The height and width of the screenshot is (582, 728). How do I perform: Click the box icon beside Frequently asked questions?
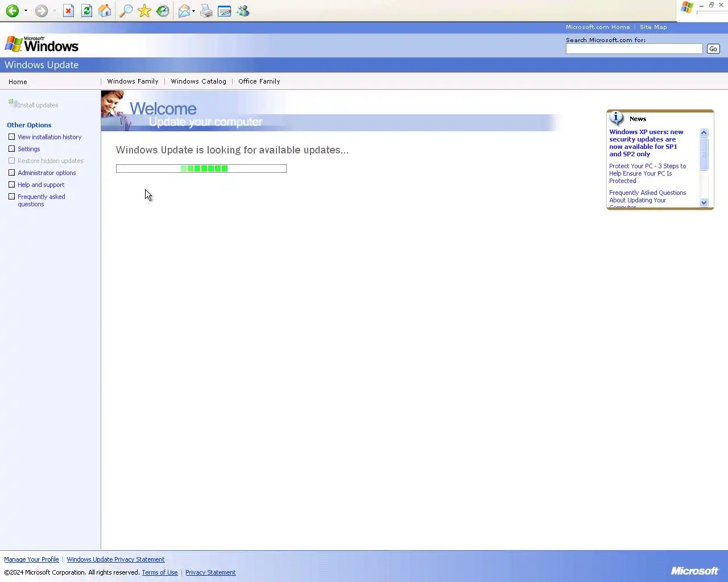coord(11,197)
